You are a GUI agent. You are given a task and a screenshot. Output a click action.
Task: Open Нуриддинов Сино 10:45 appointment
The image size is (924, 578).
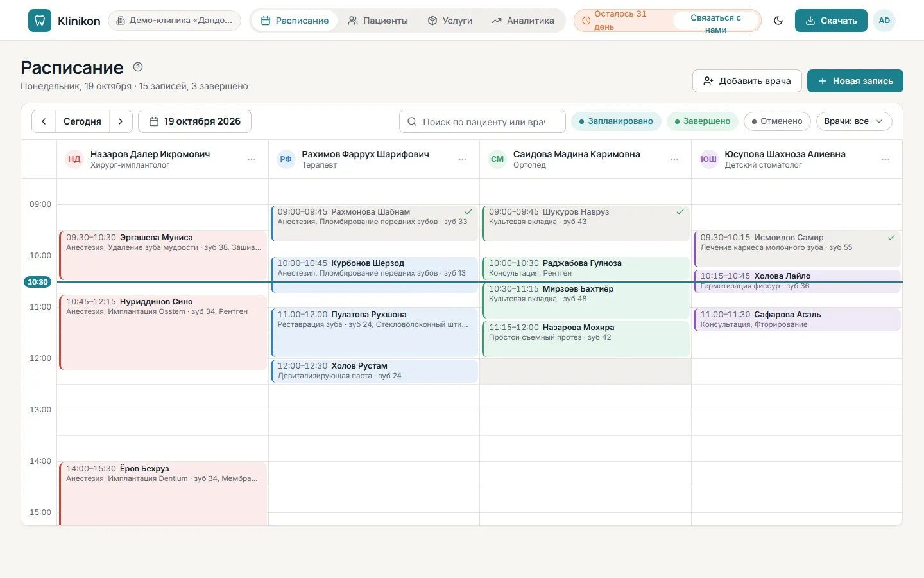point(163,332)
